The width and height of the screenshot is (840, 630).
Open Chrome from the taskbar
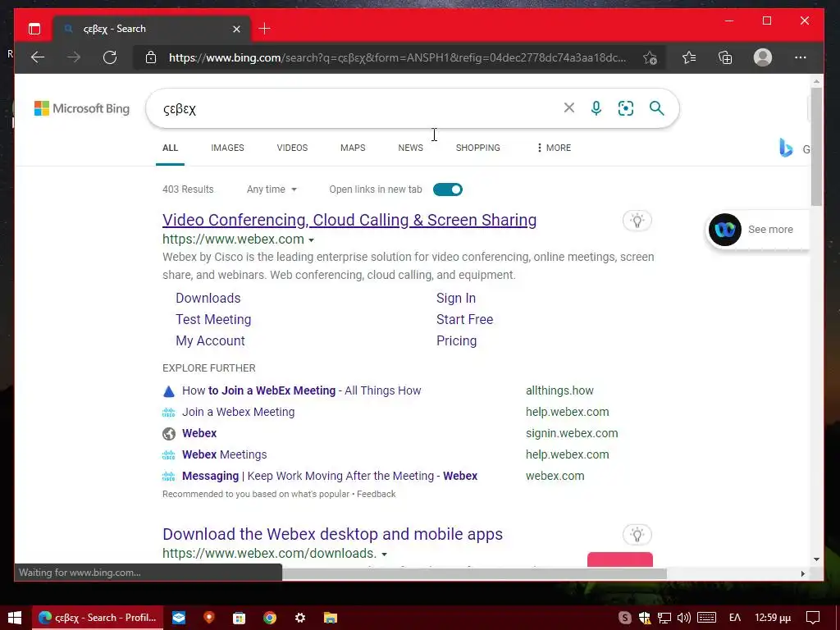click(x=269, y=618)
